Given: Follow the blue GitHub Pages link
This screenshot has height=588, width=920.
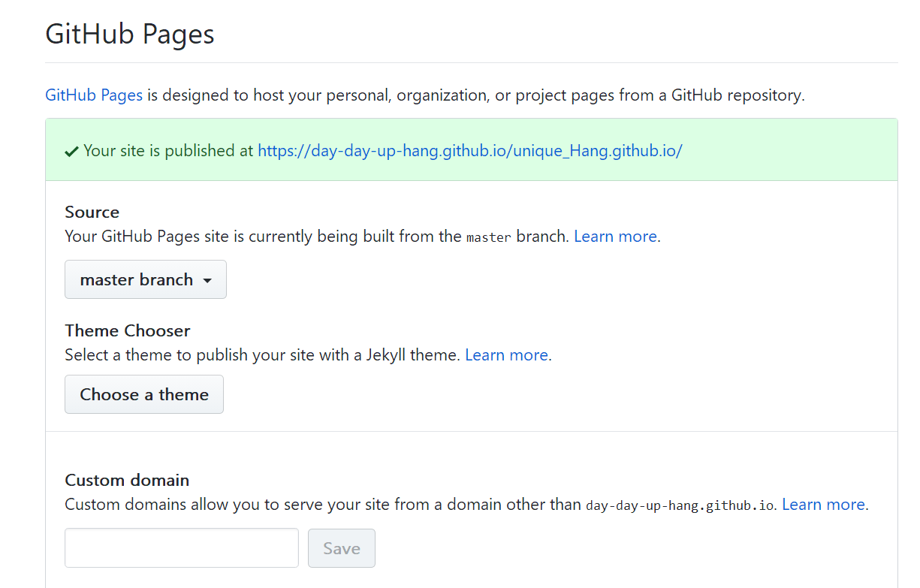Looking at the screenshot, I should click(94, 95).
